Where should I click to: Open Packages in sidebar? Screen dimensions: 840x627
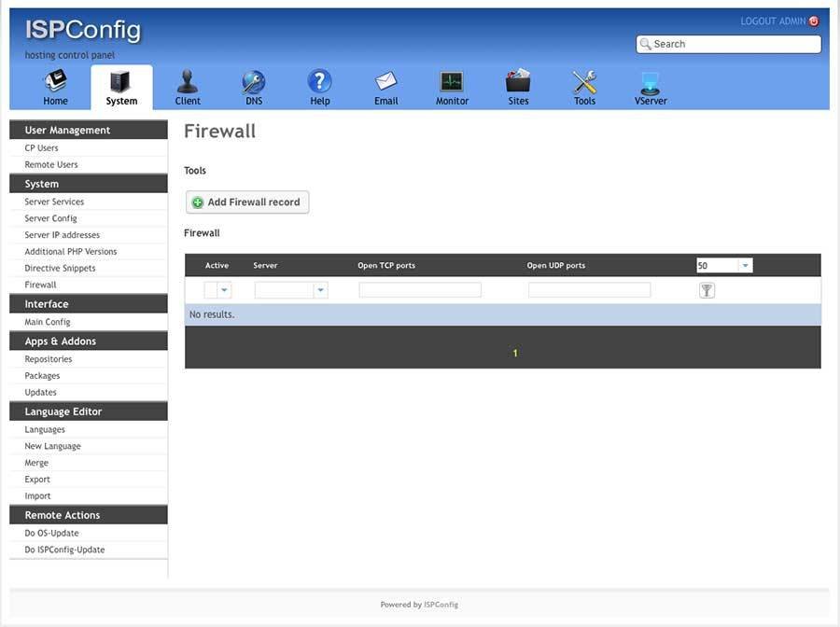click(42, 376)
